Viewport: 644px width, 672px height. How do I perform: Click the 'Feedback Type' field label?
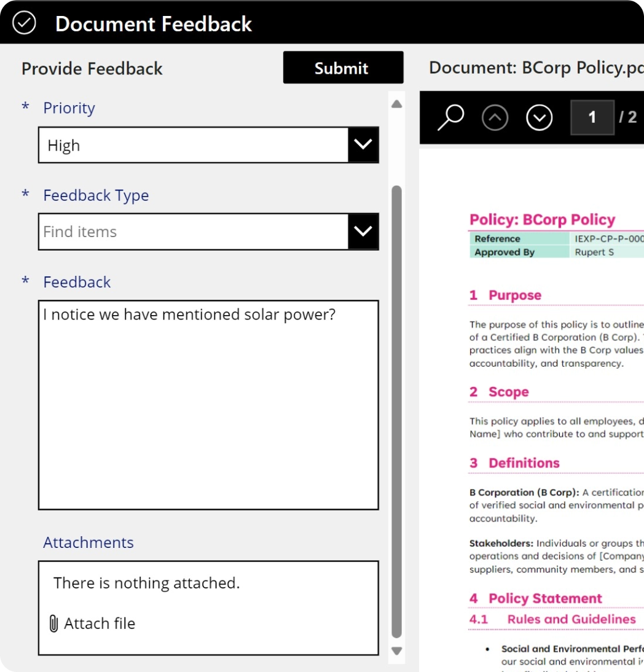pyautogui.click(x=96, y=195)
